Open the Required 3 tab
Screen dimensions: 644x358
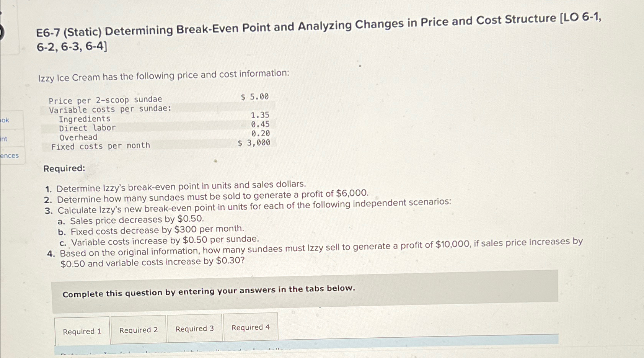coord(195,328)
